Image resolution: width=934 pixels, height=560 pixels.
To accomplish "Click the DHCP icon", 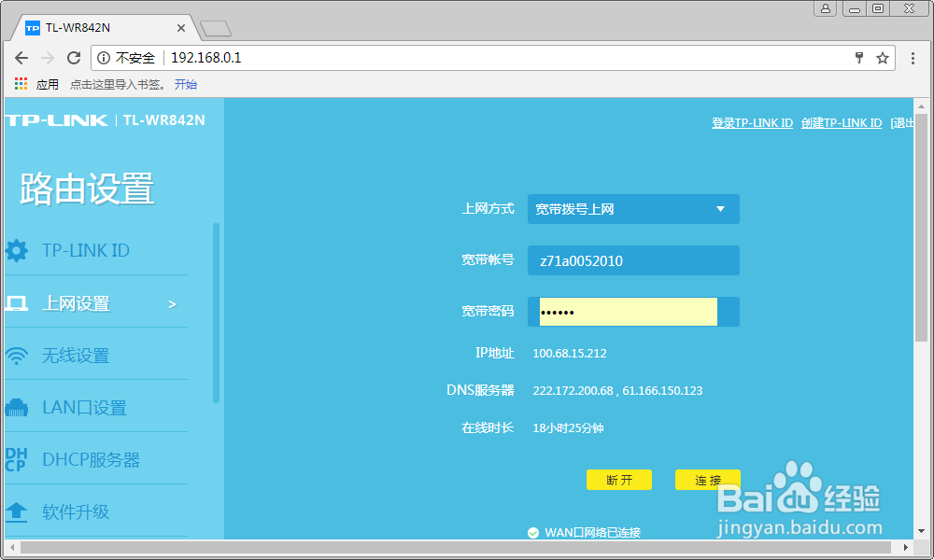I will [x=16, y=459].
